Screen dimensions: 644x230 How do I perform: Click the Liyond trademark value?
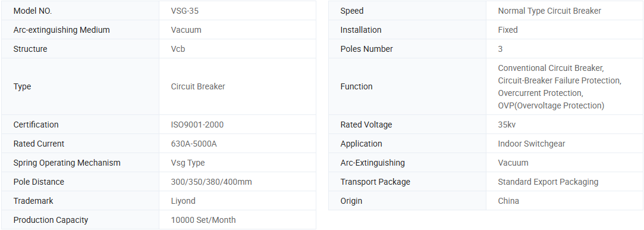pyautogui.click(x=183, y=201)
